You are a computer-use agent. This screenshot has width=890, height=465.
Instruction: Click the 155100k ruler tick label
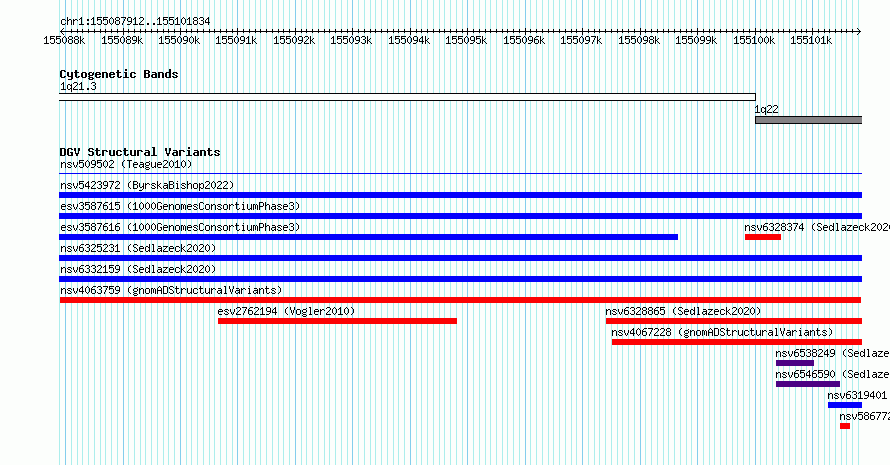click(x=754, y=40)
